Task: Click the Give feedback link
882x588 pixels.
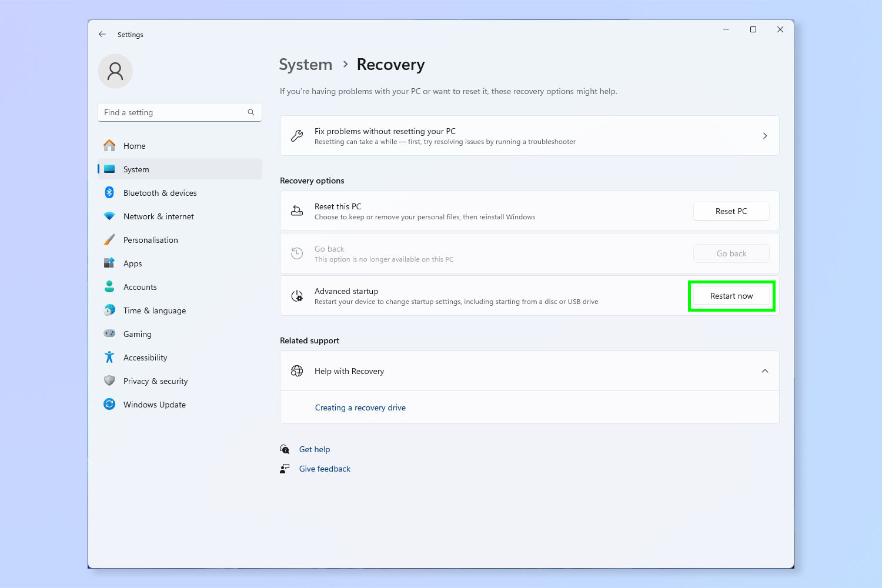Action: click(x=325, y=469)
